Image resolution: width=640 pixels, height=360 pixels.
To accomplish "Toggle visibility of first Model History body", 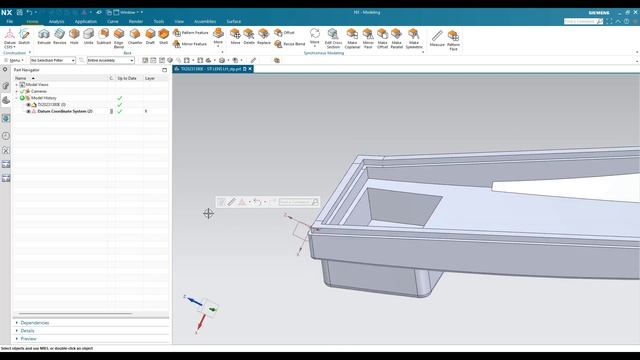I will click(x=29, y=104).
